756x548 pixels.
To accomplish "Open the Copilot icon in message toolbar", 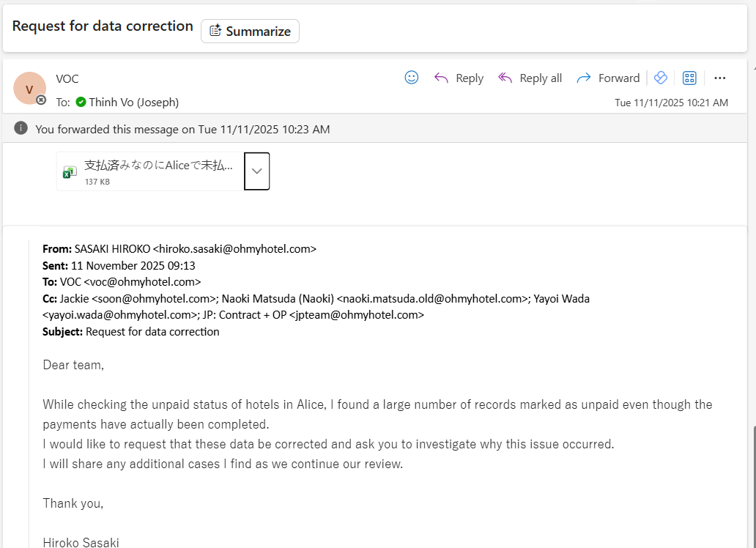I will pyautogui.click(x=661, y=78).
